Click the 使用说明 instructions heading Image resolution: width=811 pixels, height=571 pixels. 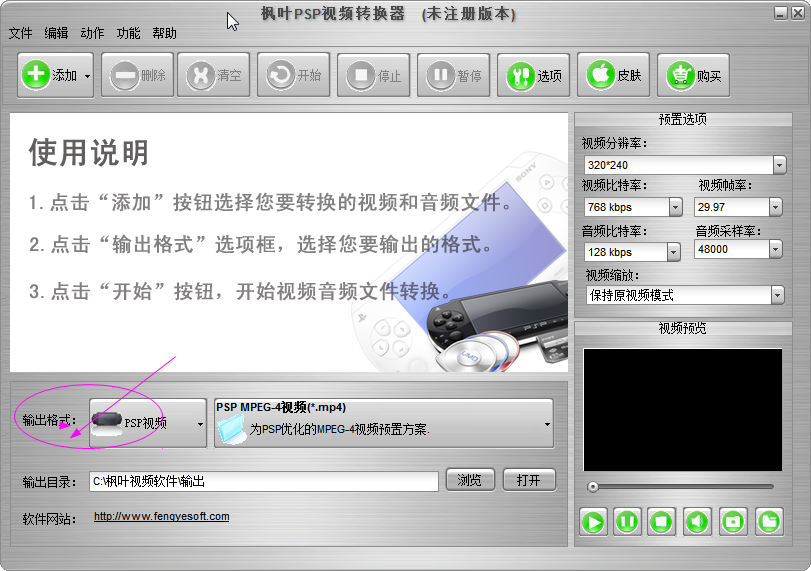click(x=88, y=153)
